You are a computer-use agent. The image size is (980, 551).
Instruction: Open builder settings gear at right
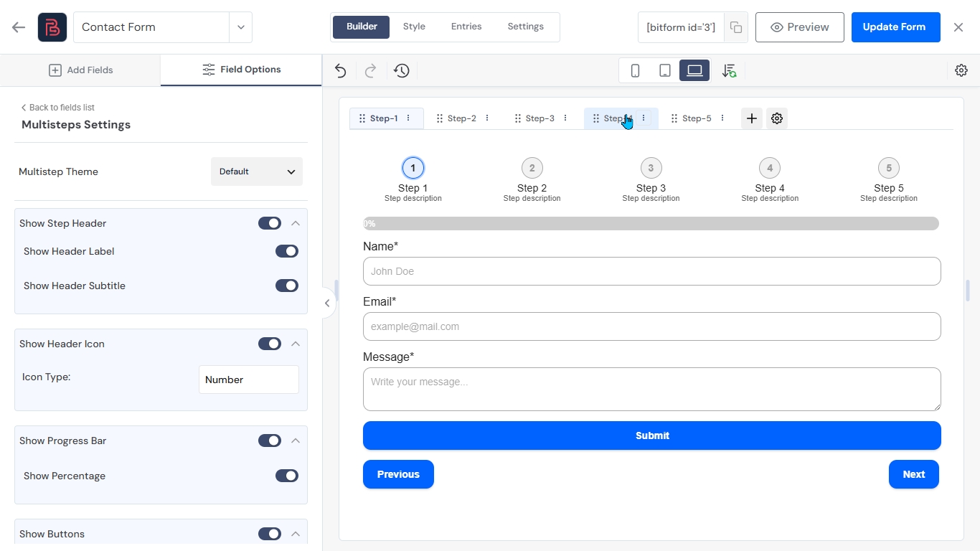[x=961, y=70]
